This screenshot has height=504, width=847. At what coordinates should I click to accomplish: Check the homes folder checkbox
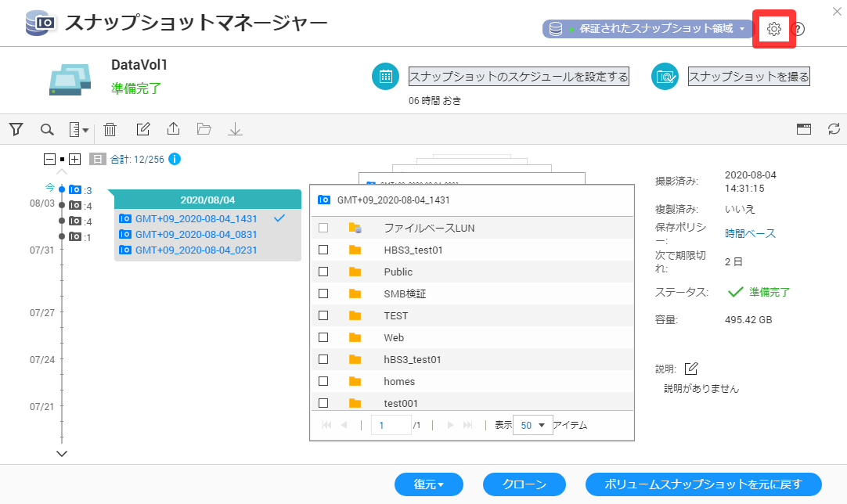pyautogui.click(x=323, y=381)
